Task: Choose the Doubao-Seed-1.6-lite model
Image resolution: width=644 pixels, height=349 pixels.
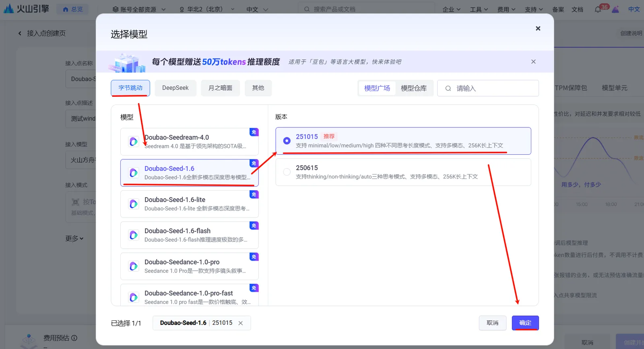Action: [189, 204]
